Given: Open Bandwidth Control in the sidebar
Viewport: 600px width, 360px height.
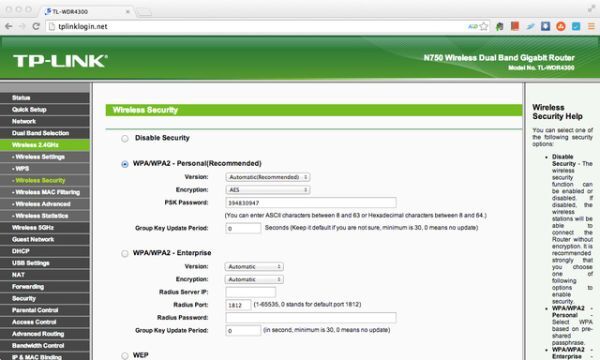Looking at the screenshot, I should (45, 346).
